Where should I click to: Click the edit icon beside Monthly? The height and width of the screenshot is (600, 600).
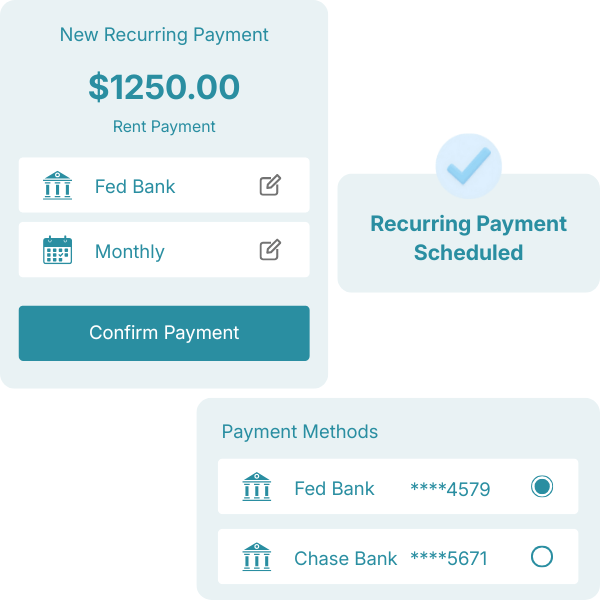point(270,250)
